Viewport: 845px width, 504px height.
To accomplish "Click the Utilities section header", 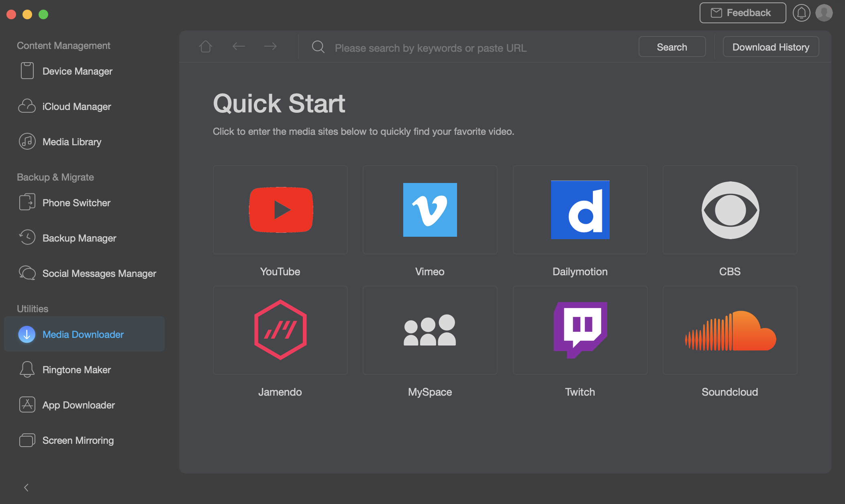I will point(33,309).
